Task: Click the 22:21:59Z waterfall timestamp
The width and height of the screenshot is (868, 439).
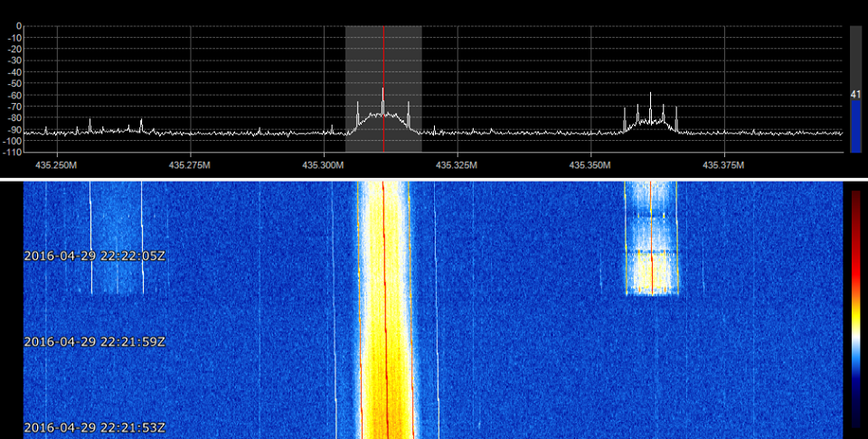Action: (x=95, y=341)
